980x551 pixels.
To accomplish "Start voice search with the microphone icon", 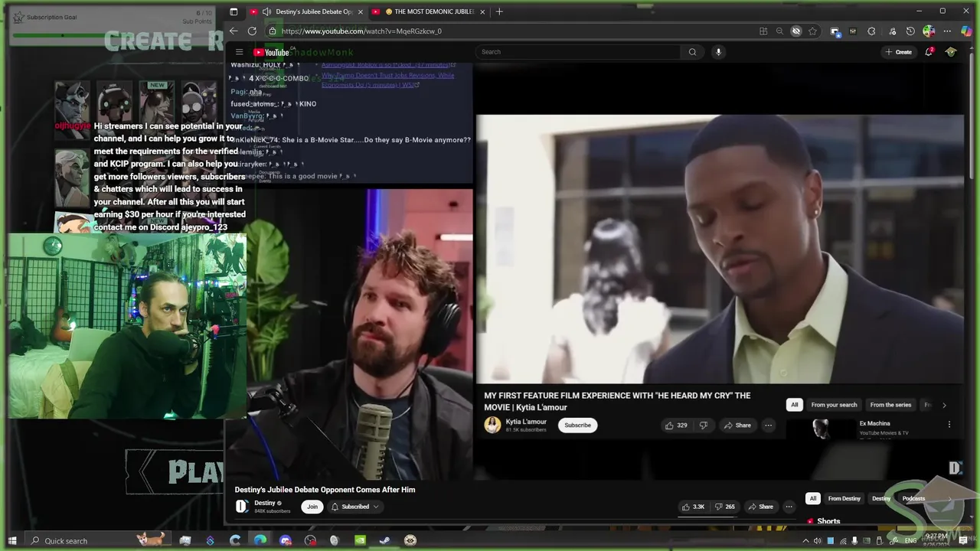I will (x=718, y=52).
